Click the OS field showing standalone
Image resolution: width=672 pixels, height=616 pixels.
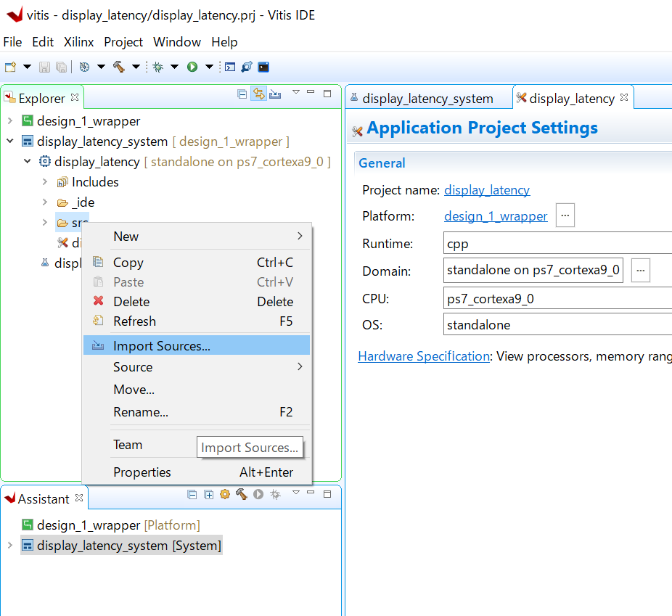[557, 324]
